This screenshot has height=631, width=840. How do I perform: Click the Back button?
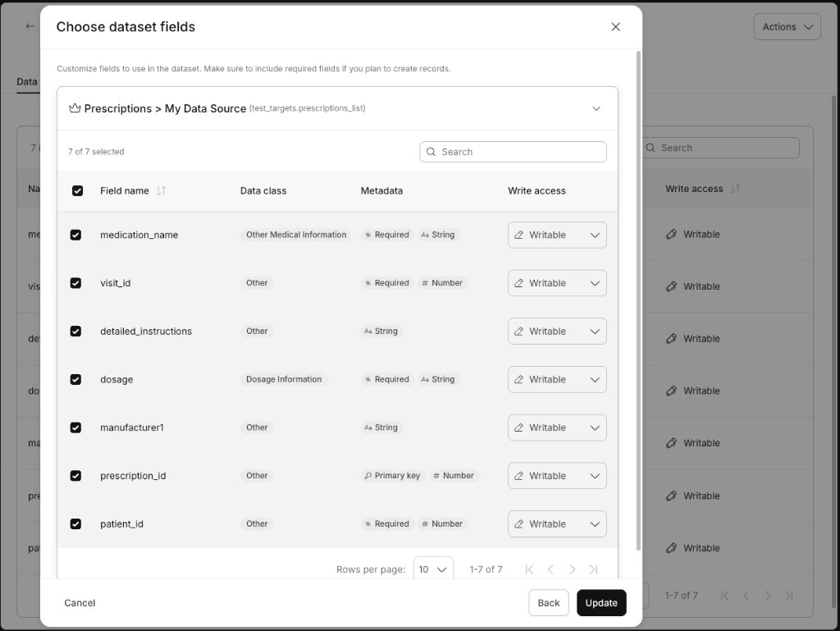pyautogui.click(x=549, y=602)
